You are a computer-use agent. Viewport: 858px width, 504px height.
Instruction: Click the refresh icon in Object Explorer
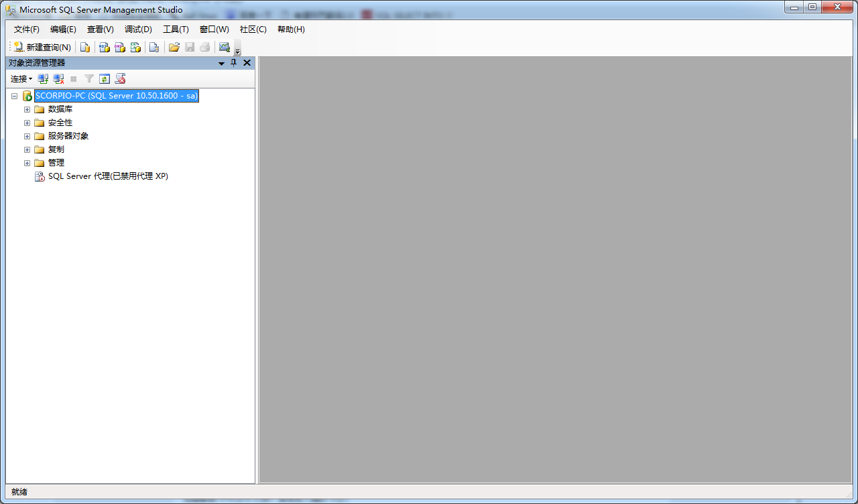click(x=105, y=79)
